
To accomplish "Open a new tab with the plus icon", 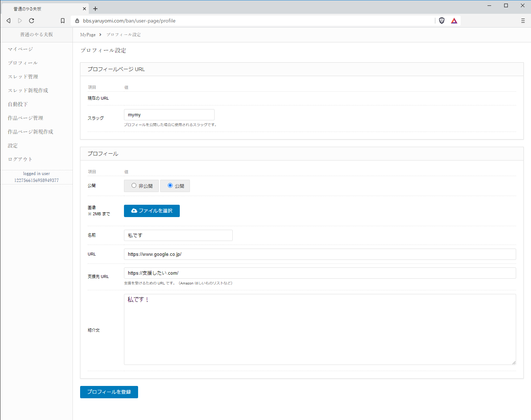I will 95,9.
